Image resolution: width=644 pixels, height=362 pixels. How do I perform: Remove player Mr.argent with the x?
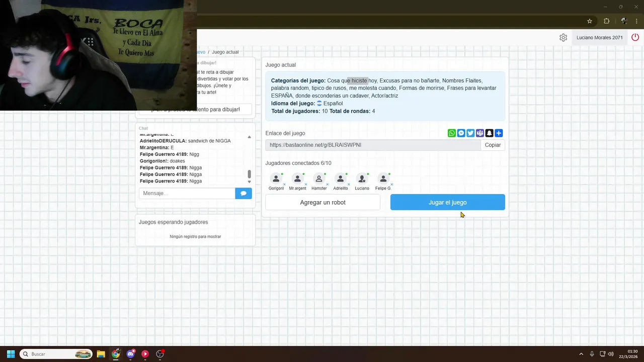pos(306,185)
